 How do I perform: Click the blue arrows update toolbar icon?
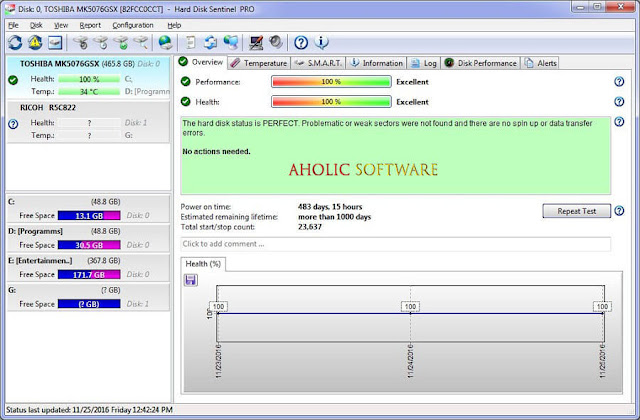pos(211,42)
